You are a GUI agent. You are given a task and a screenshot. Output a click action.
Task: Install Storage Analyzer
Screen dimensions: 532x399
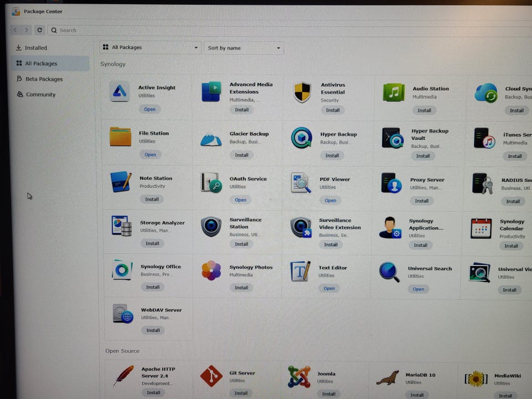152,244
